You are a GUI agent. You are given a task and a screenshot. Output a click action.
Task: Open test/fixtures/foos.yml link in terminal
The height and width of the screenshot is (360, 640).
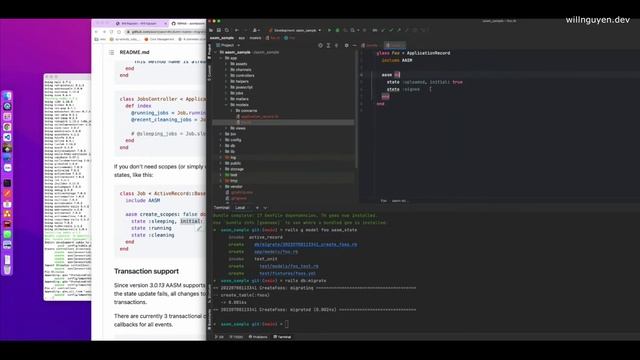click(x=288, y=273)
